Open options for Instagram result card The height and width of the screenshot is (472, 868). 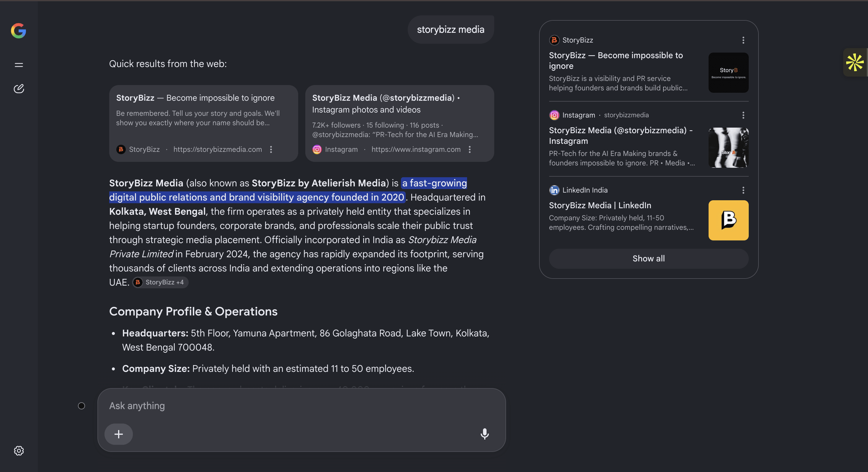(470, 149)
